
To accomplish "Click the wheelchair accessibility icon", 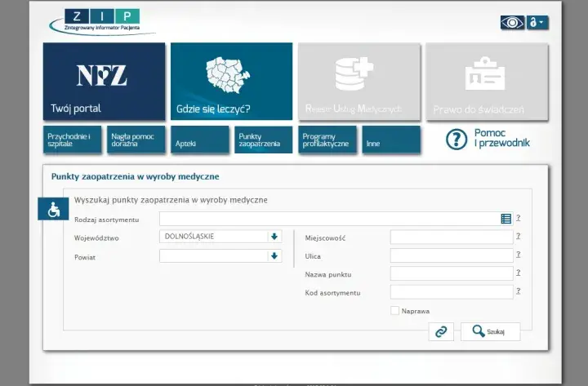I will click(53, 209).
